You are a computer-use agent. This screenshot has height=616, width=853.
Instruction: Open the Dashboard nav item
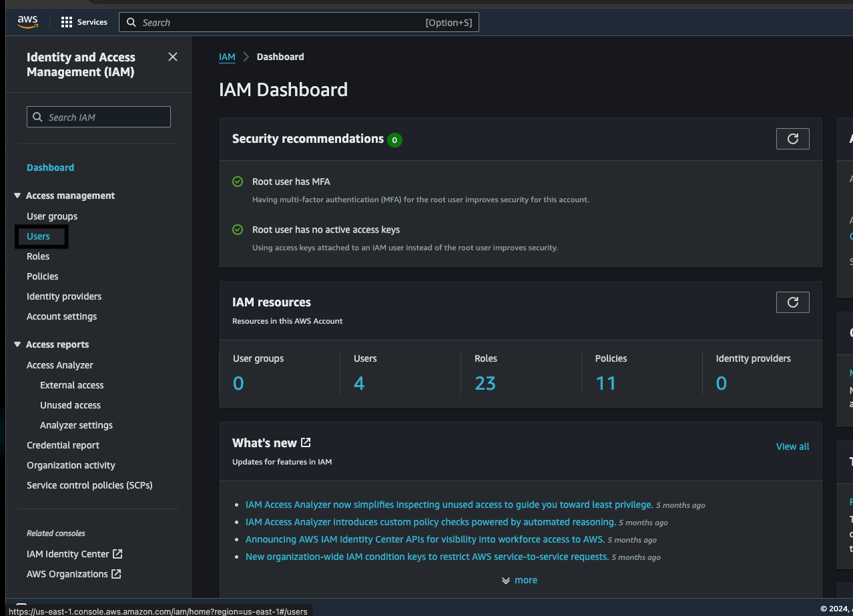[x=51, y=168]
